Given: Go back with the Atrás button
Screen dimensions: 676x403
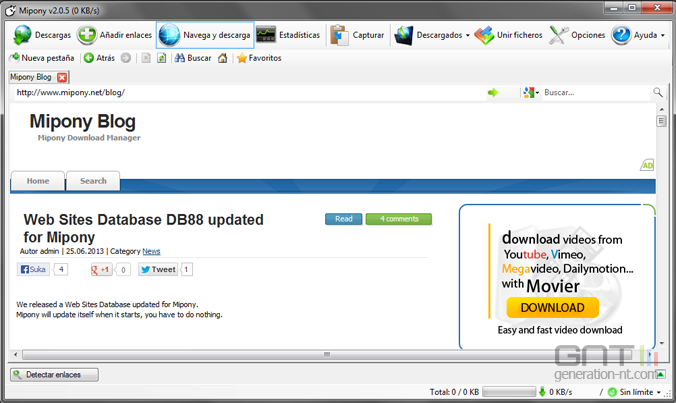Looking at the screenshot, I should (x=99, y=58).
